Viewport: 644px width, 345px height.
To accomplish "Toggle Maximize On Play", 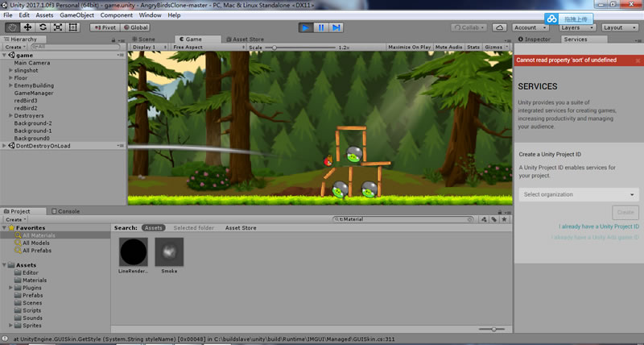I will (x=410, y=48).
